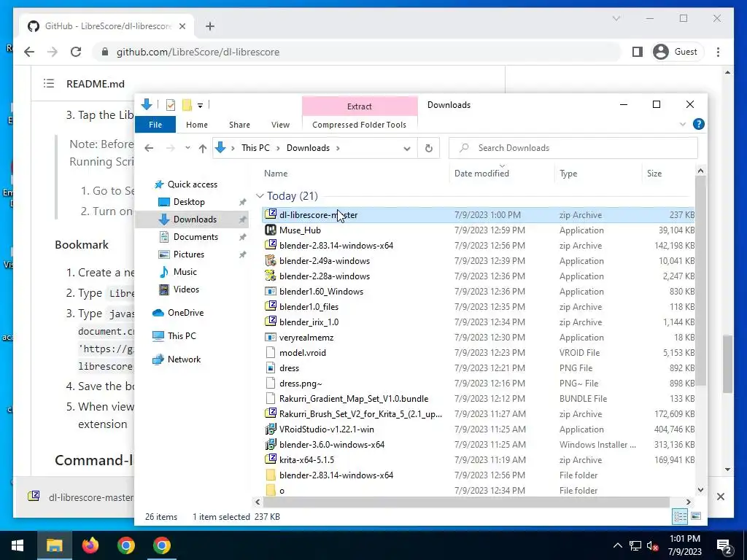Image resolution: width=747 pixels, height=560 pixels.
Task: Select blender1.60_Windows application icon
Action: (x=271, y=291)
